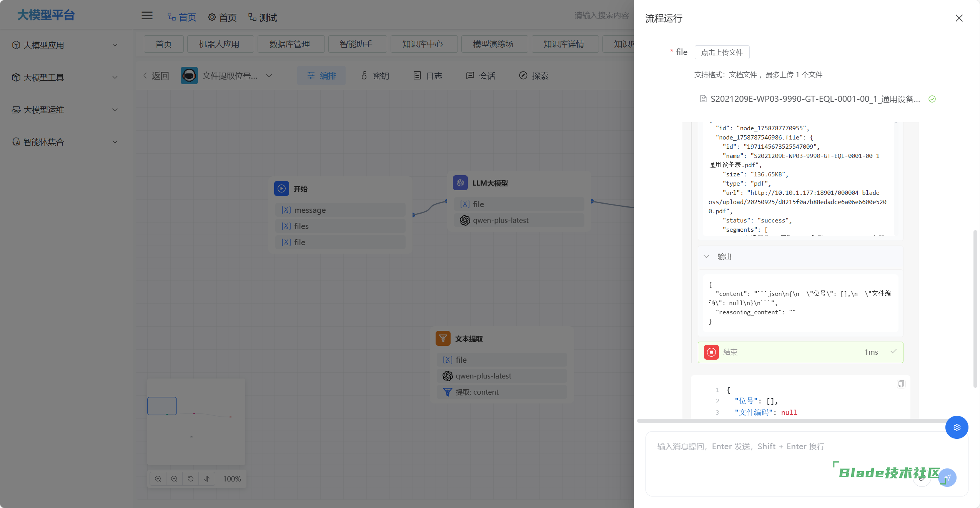Click the vertical scrollbar of run panel
The image size is (980, 508).
pyautogui.click(x=975, y=309)
